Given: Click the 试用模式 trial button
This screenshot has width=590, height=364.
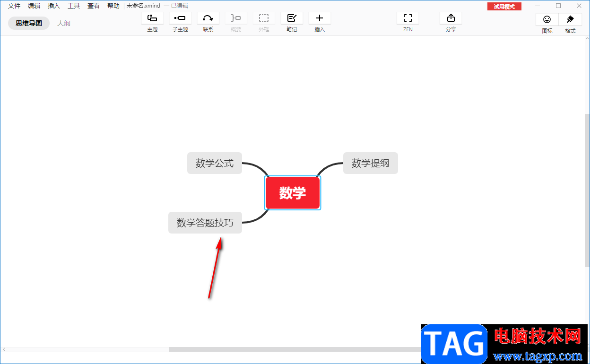Looking at the screenshot, I should (504, 6).
